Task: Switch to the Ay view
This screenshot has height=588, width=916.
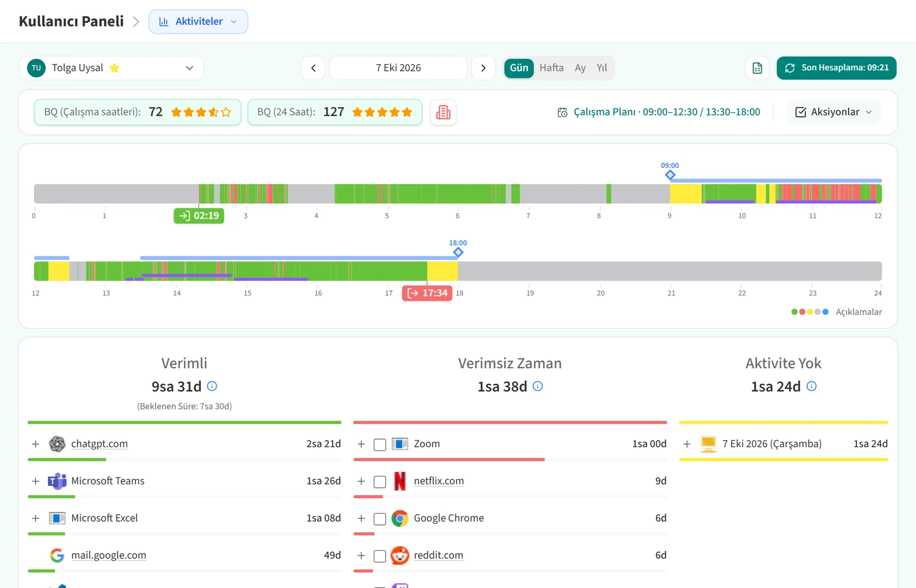Action: point(580,68)
